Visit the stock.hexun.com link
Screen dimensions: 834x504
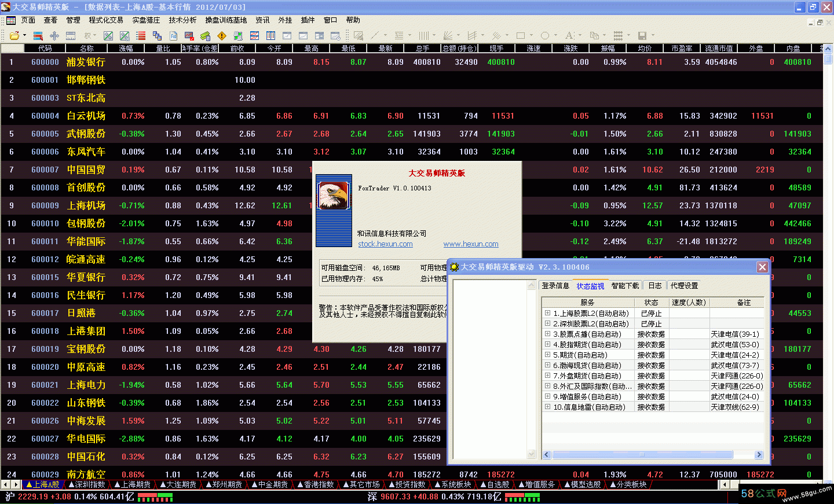tap(385, 244)
